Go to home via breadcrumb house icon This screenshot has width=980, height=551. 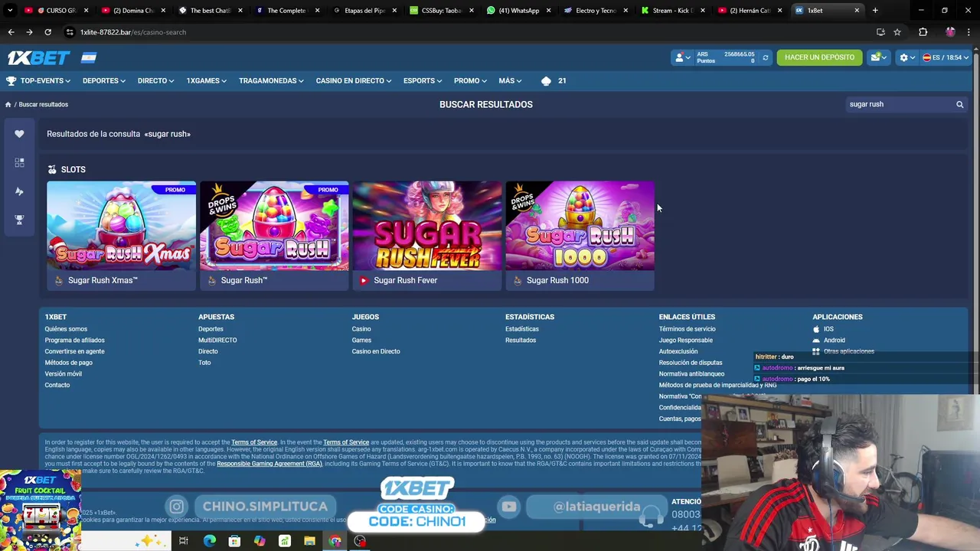tap(8, 105)
